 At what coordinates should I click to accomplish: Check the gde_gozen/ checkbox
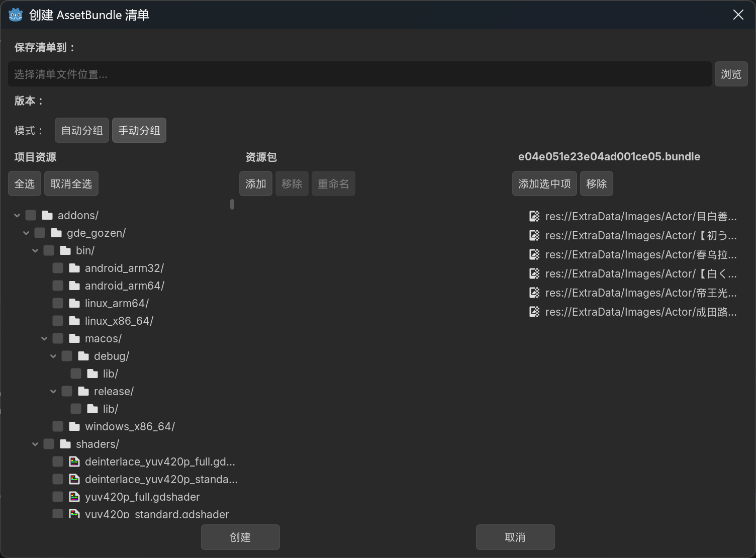click(40, 233)
